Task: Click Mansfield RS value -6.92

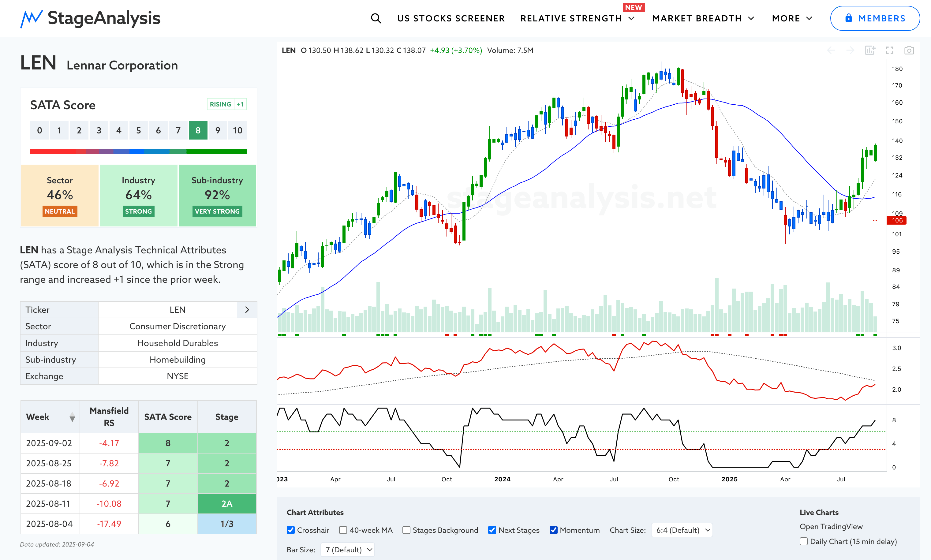Action: tap(109, 483)
